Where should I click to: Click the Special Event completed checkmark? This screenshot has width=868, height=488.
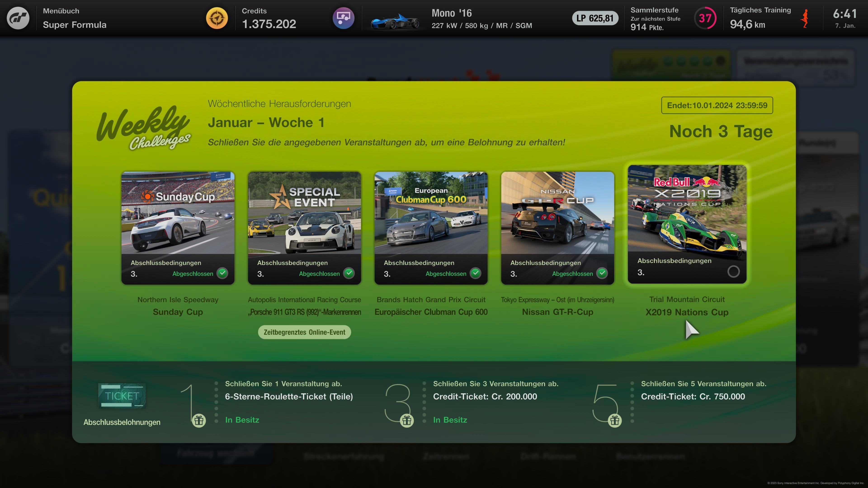pos(349,273)
